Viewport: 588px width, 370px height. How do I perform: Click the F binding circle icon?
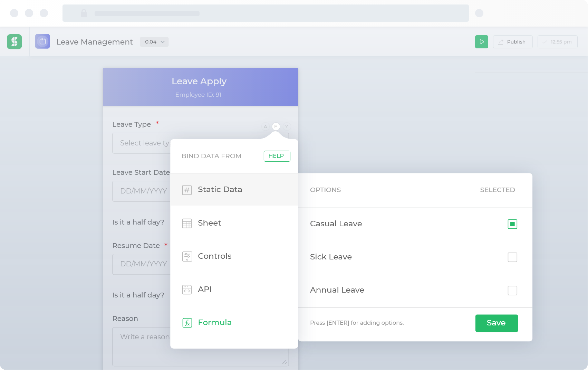[x=276, y=126]
